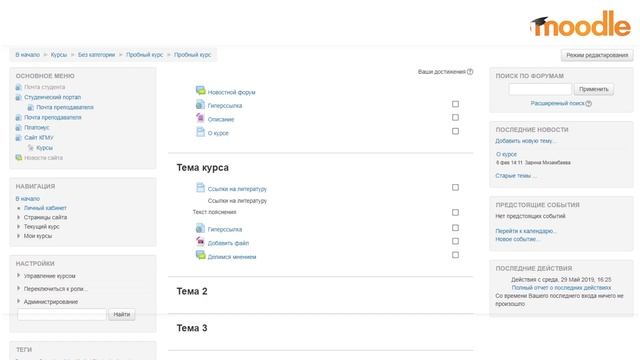Click the Описание resource icon

pos(200,118)
